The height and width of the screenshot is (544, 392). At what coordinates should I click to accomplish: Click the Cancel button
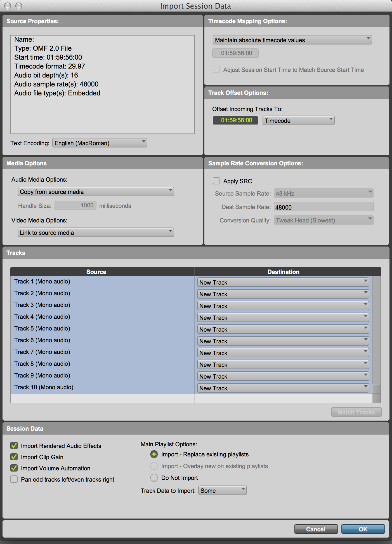pos(316,529)
